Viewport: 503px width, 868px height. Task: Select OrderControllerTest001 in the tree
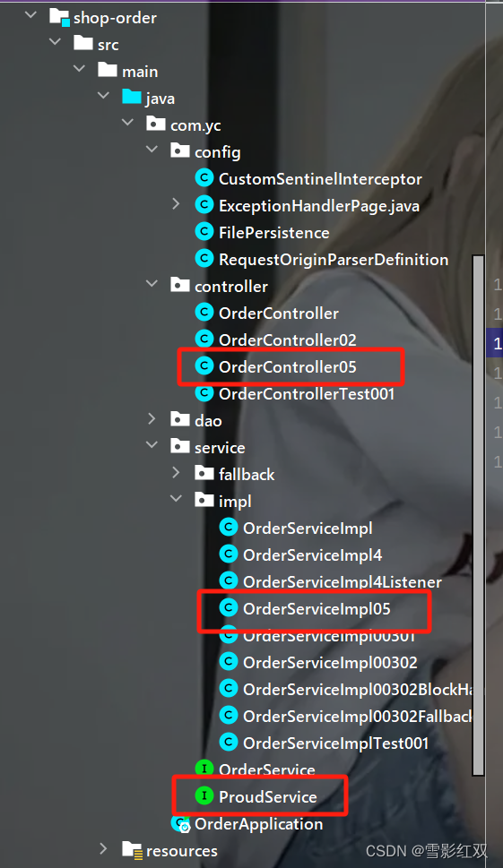pos(307,393)
